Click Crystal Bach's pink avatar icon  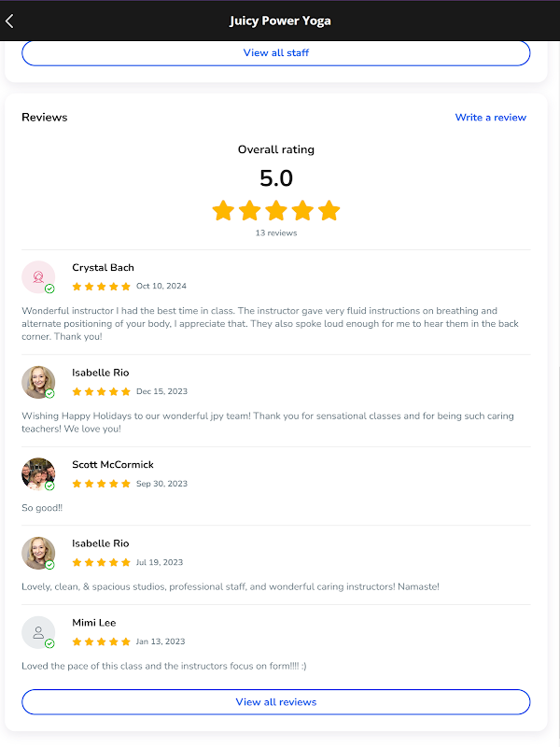(37, 276)
